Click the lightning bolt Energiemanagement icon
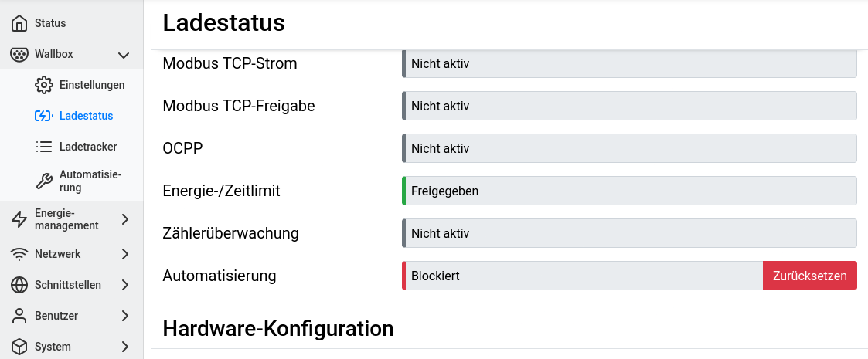868x359 pixels. tap(20, 220)
